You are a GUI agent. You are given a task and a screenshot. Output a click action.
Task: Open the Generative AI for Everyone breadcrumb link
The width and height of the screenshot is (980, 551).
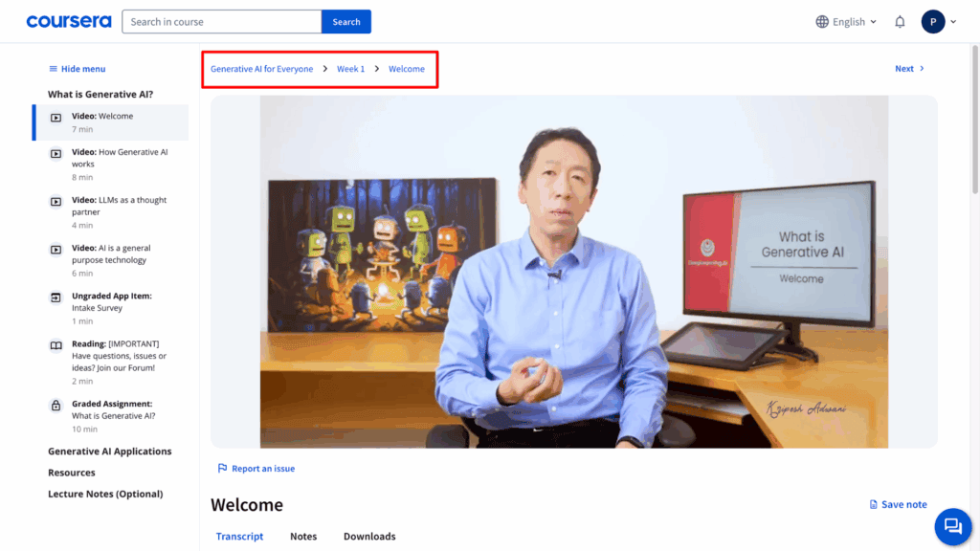point(259,68)
